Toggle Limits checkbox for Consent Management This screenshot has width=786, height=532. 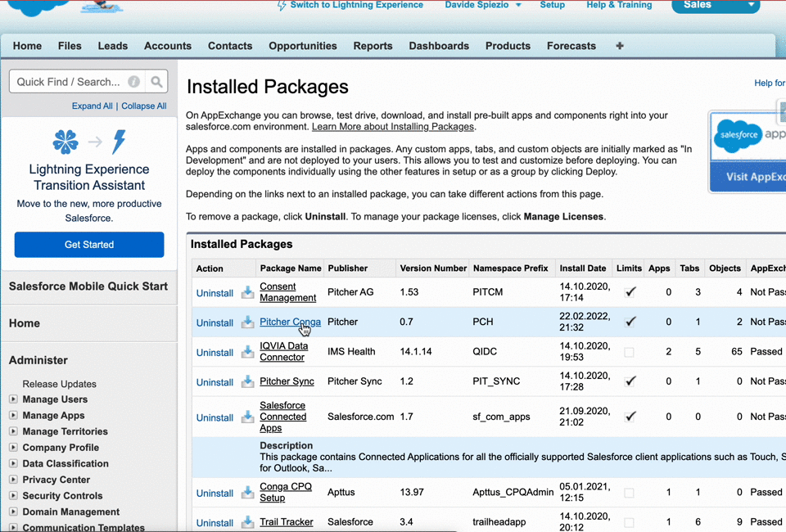pos(629,292)
